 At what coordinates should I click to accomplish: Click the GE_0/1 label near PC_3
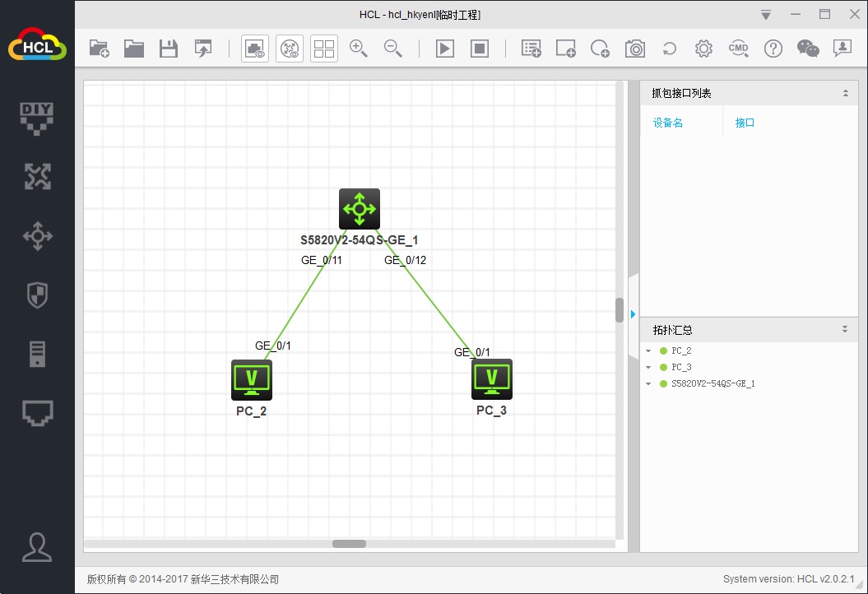(472, 352)
